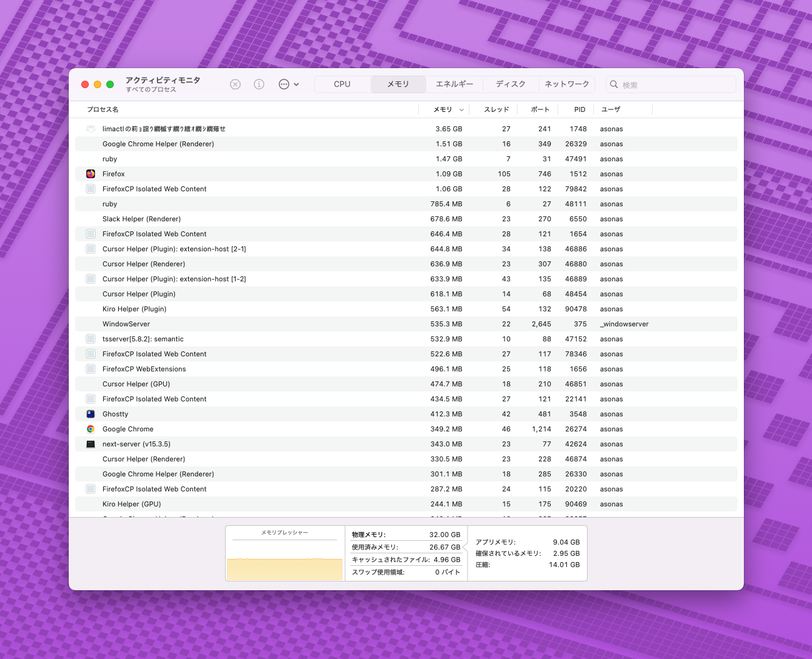Select the Google Chrome Helper (Renderer) 1.51 GB row

point(406,144)
